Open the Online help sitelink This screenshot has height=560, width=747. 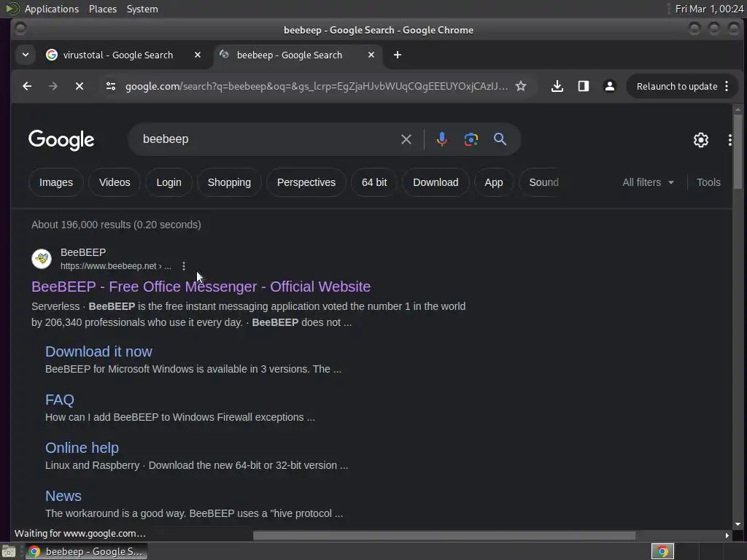tap(82, 448)
